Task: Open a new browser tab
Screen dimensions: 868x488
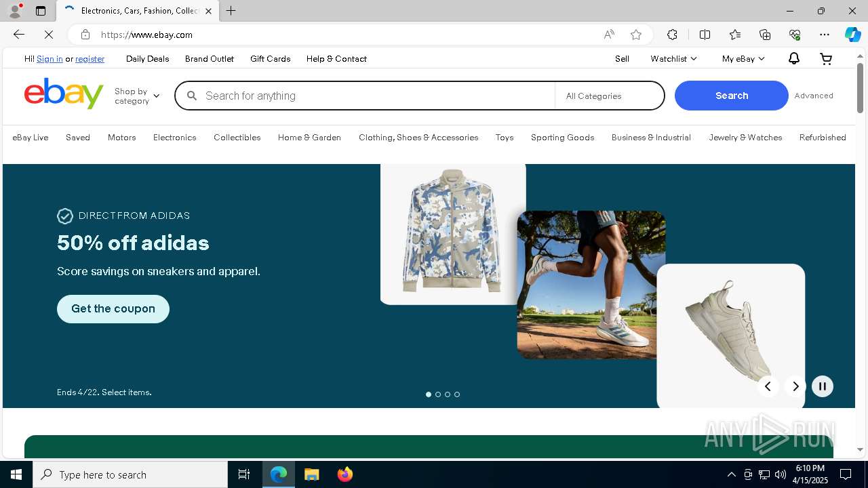Action: [231, 11]
